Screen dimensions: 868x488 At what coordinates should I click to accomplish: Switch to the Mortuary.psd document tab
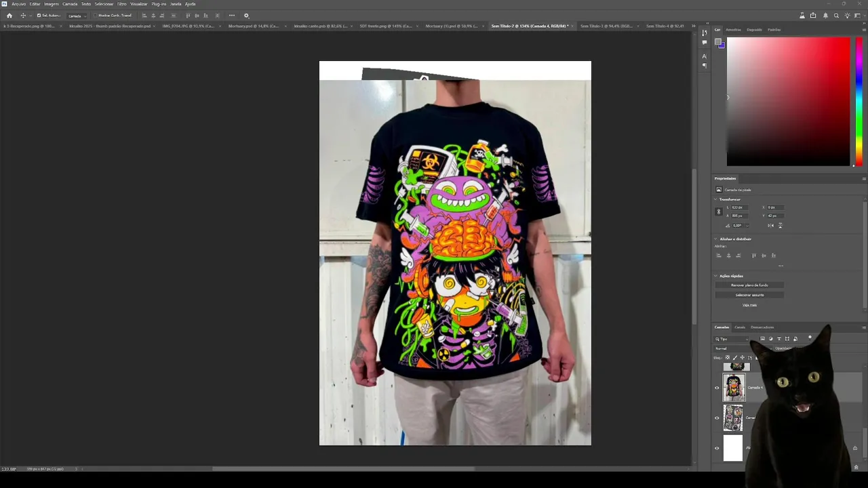252,26
